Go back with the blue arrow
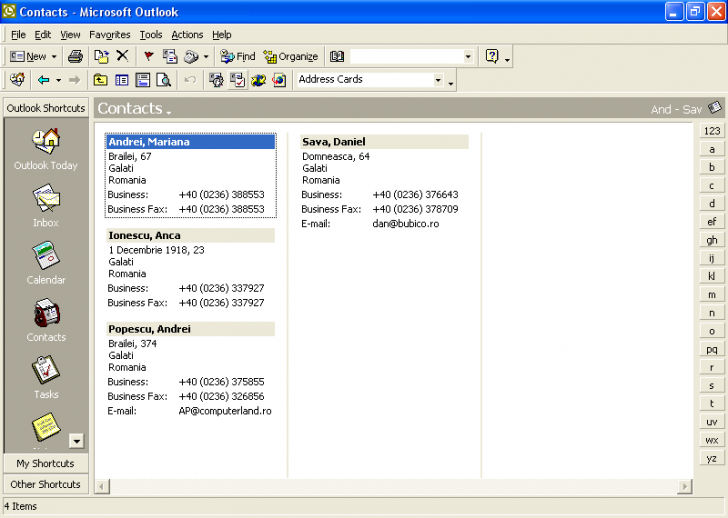Screen dimensions: 728x518 44,80
